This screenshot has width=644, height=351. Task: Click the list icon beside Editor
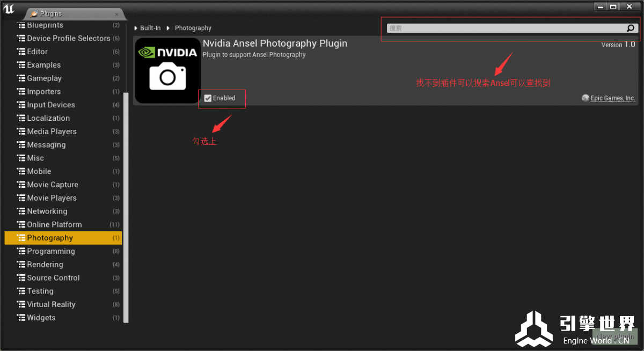point(21,52)
